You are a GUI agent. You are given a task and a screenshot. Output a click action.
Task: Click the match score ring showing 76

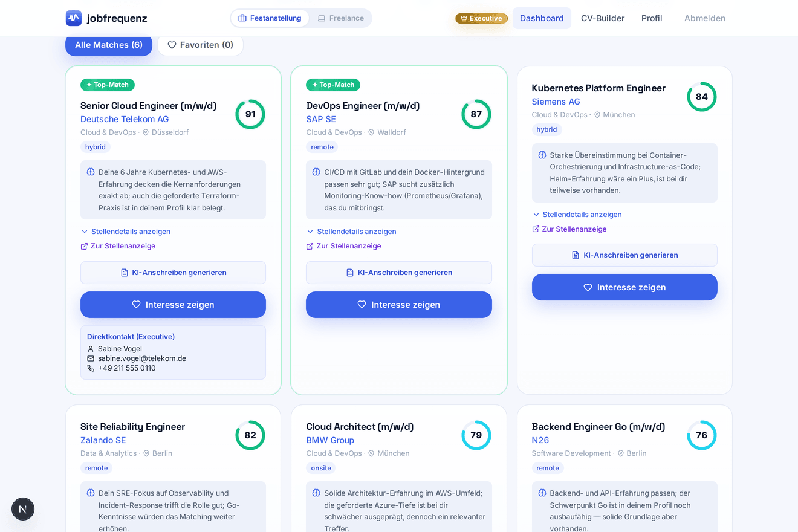702,435
